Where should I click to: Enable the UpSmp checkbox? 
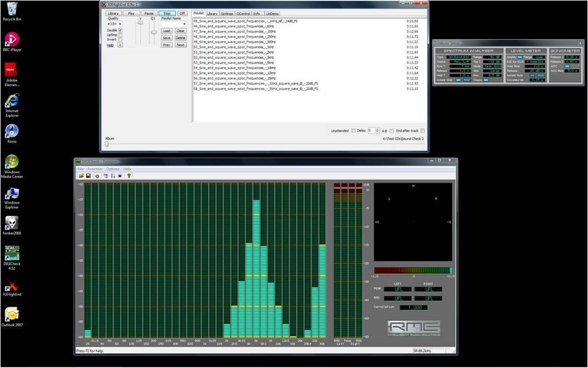tap(120, 35)
